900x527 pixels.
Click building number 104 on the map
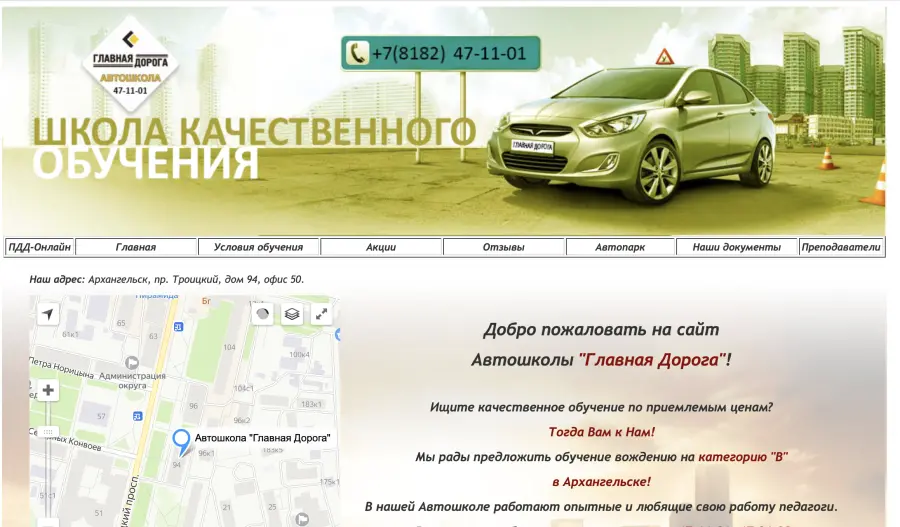coord(230,347)
